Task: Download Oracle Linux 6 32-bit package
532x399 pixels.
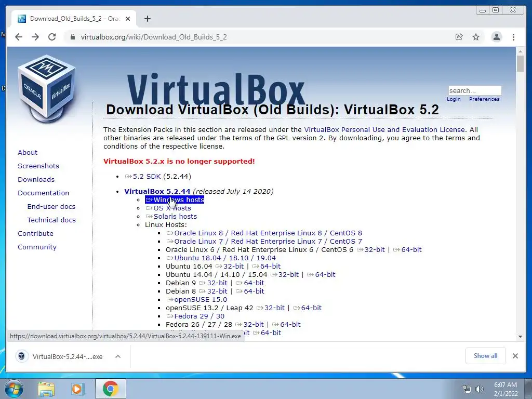Action: coord(371,250)
